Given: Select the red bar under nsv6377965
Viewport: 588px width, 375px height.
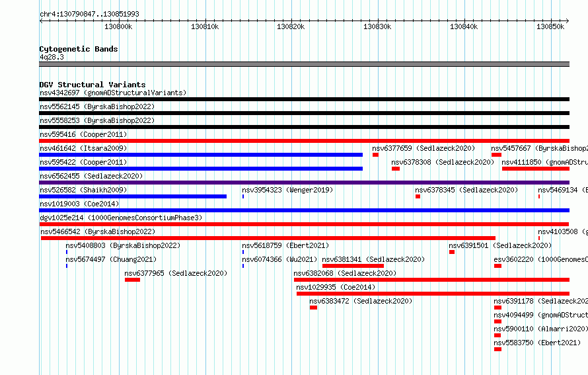Looking at the screenshot, I should coord(132,280).
